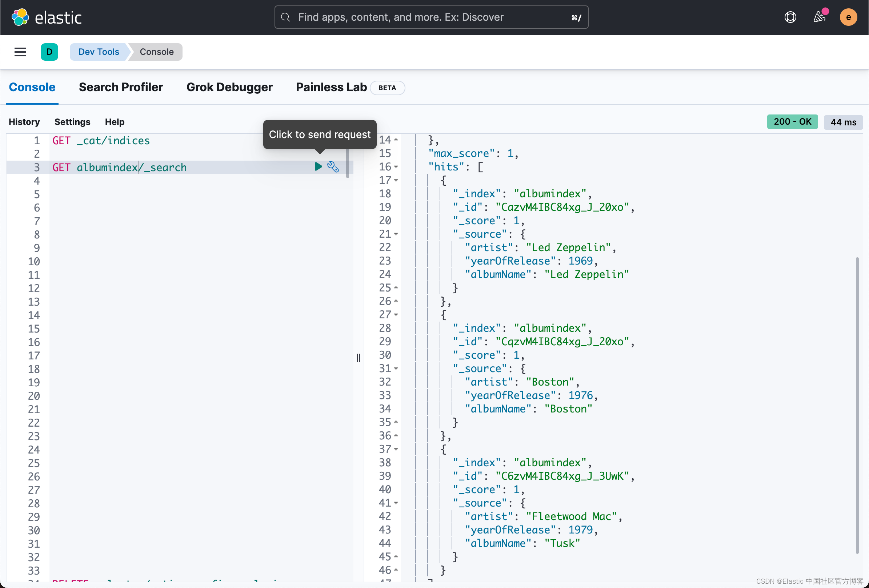Collapse the _source object at line 21
Screen dimensions: 869x588
coord(396,234)
